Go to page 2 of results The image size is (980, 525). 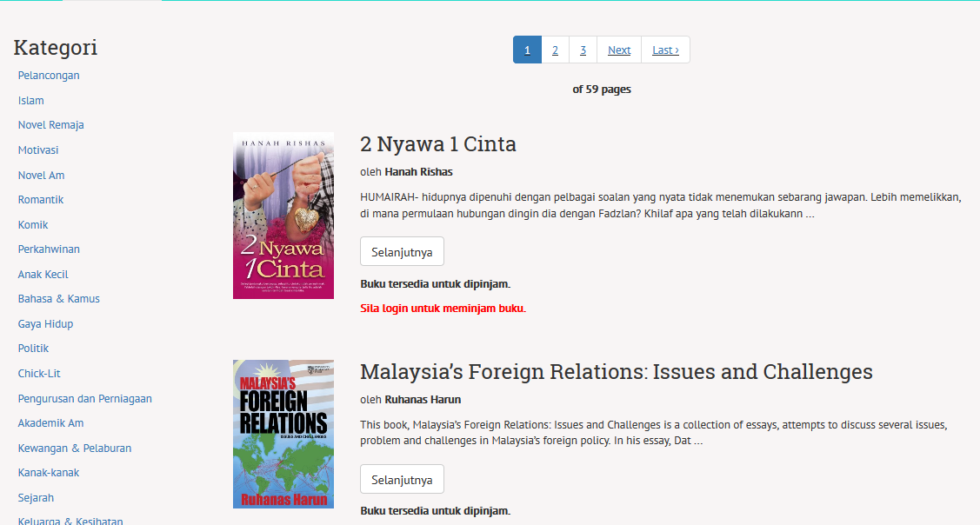tap(555, 50)
